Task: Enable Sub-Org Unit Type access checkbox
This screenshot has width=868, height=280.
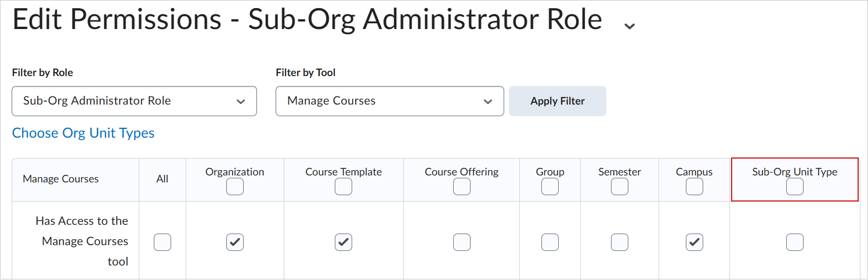Action: tap(794, 242)
